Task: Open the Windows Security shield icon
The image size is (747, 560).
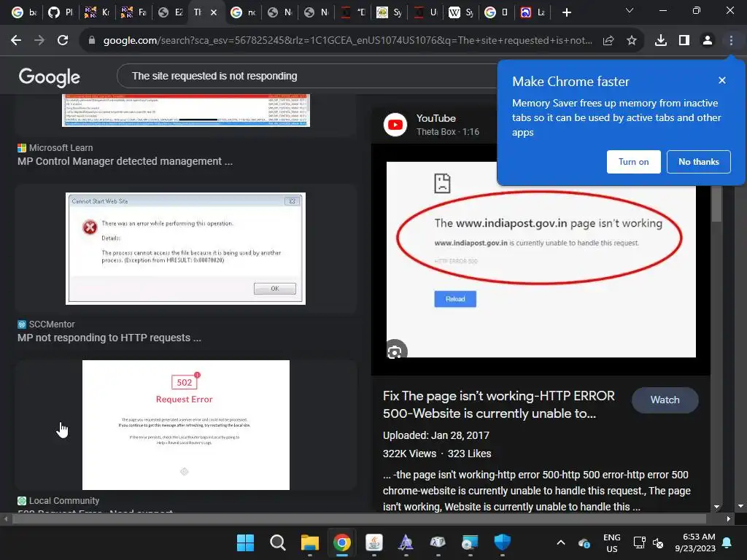Action: pyautogui.click(x=502, y=542)
